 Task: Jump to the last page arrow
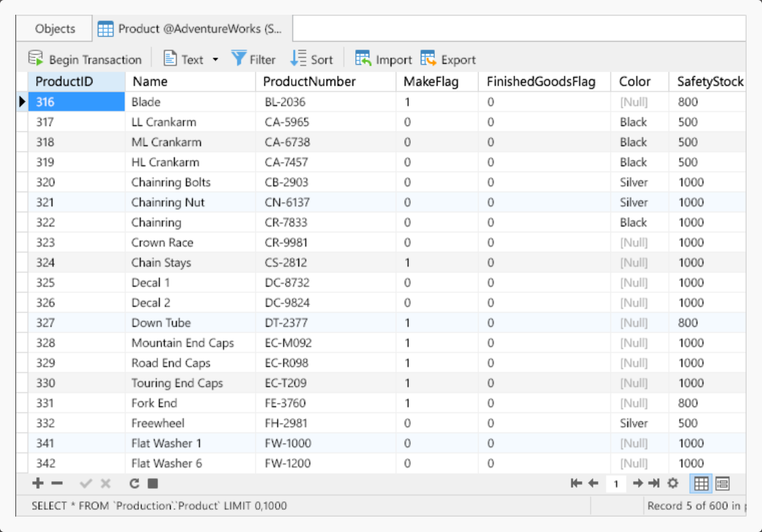tap(654, 483)
